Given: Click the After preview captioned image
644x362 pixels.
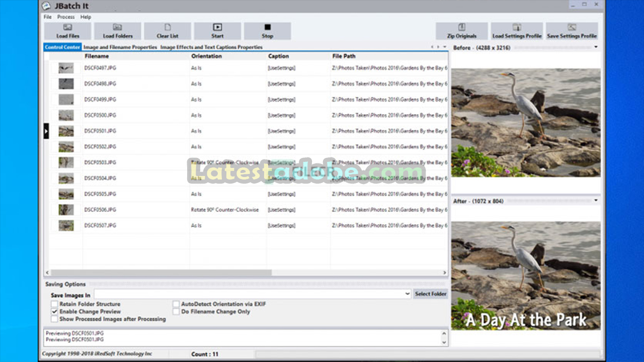Looking at the screenshot, I should pos(526,276).
